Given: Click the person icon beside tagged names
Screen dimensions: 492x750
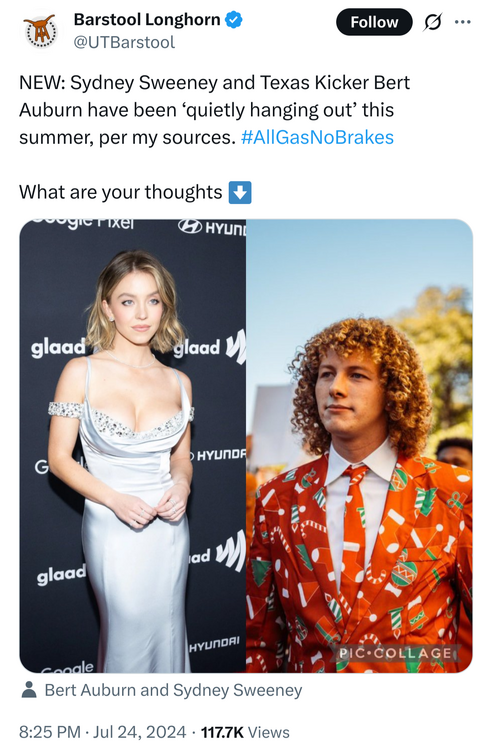Looking at the screenshot, I should point(29,690).
